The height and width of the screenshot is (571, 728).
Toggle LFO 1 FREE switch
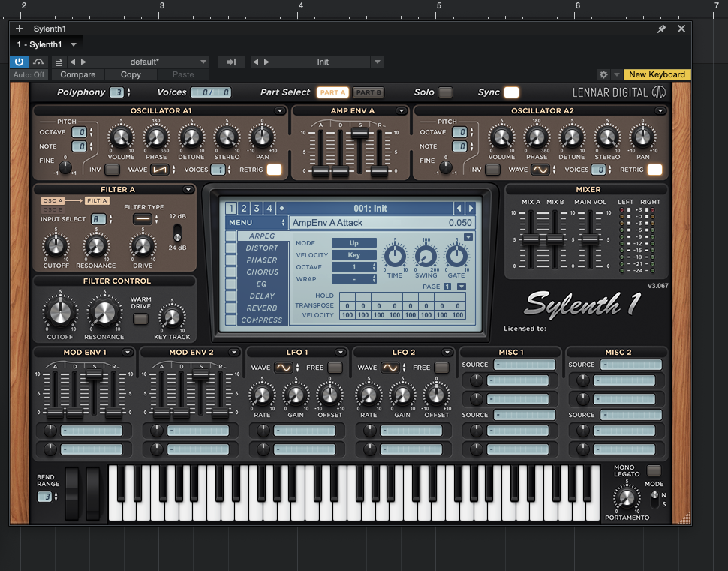click(335, 368)
